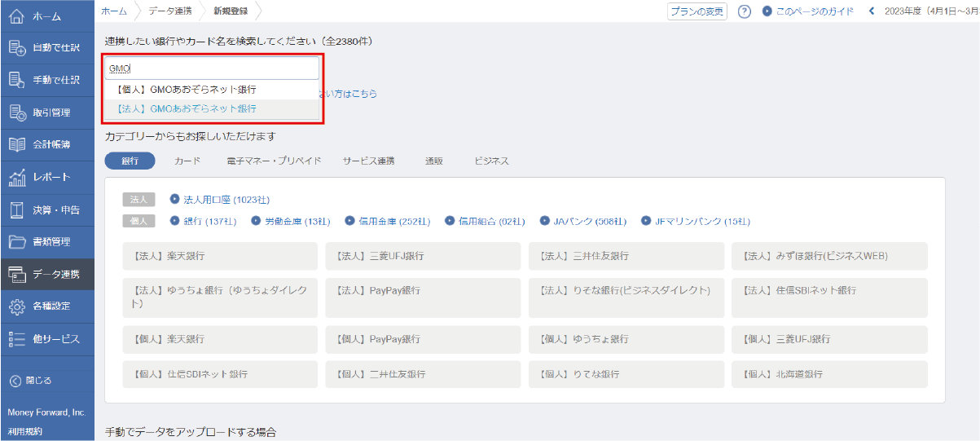Switch to the カード tab
980x441 pixels.
(187, 161)
